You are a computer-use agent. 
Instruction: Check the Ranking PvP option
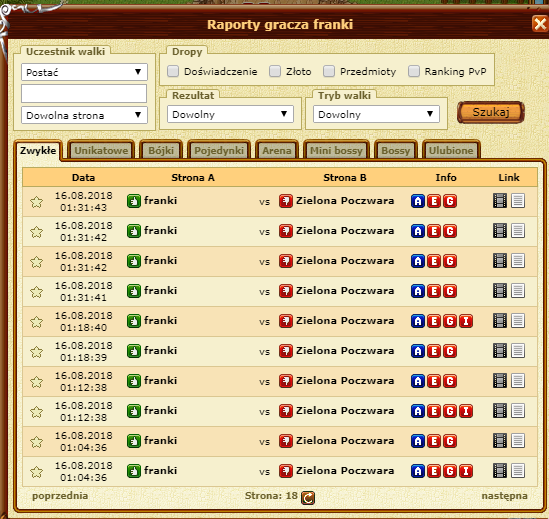[414, 71]
